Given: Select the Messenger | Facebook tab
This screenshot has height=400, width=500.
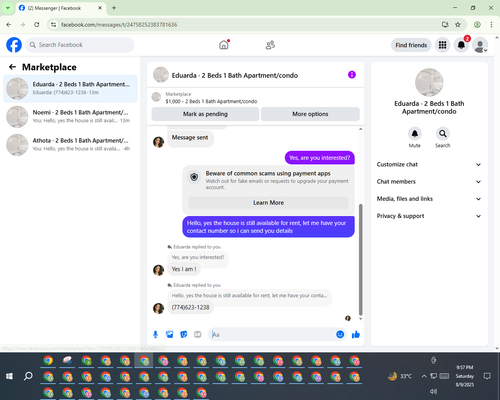Looking at the screenshot, I should tap(60, 8).
